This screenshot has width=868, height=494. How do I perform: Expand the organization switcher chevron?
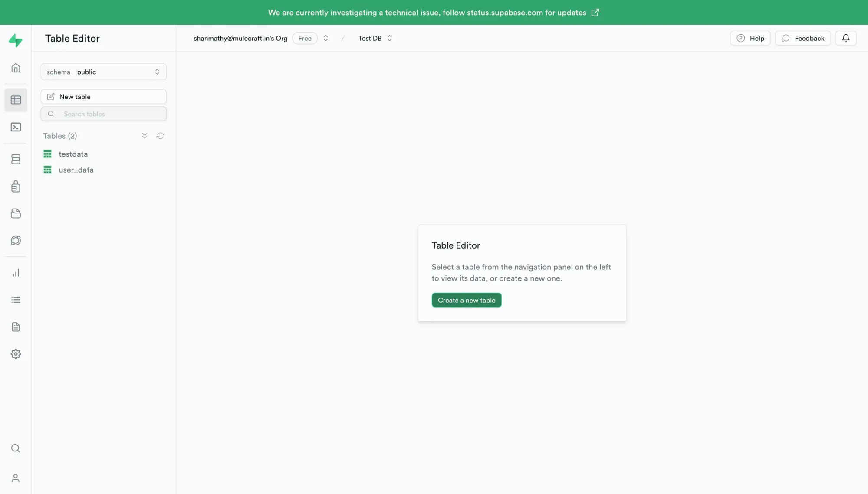click(325, 38)
